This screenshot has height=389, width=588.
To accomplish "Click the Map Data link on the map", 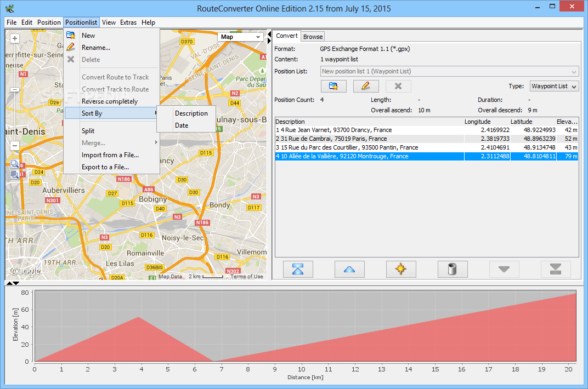I will (x=170, y=276).
